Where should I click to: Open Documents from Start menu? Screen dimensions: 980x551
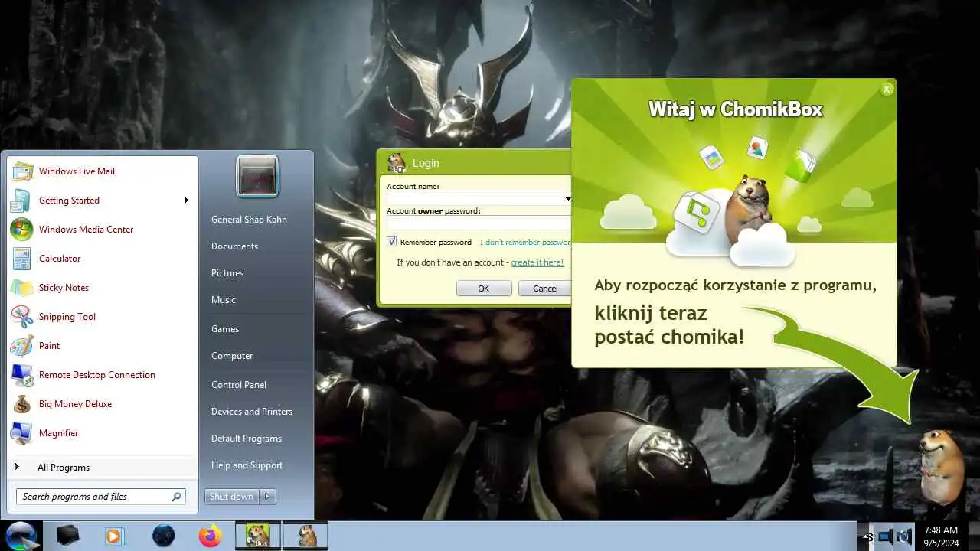234,246
